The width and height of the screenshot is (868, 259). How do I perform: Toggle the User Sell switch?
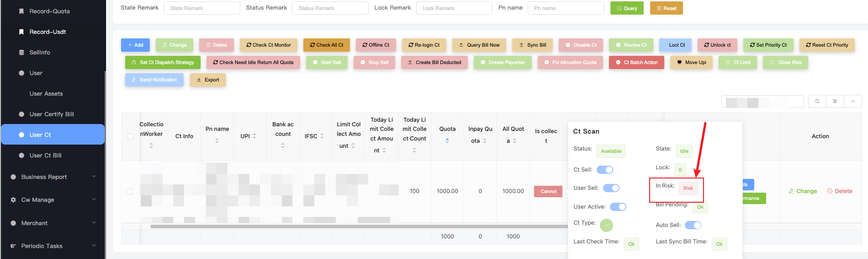click(x=611, y=188)
